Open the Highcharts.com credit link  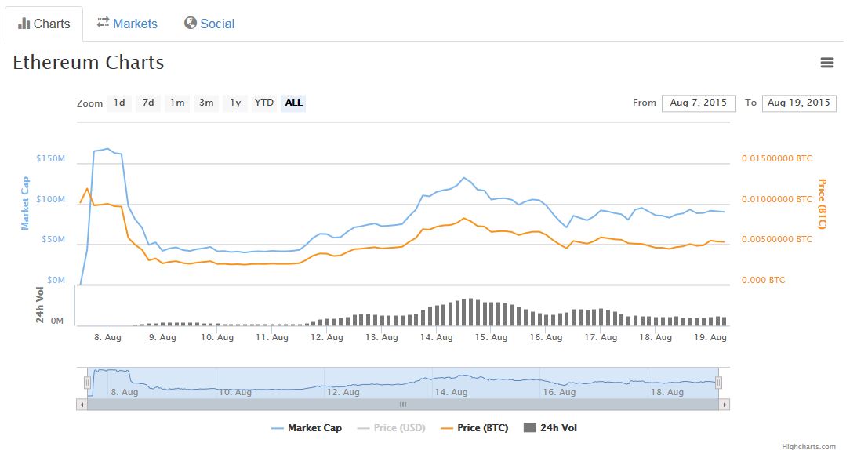click(808, 447)
